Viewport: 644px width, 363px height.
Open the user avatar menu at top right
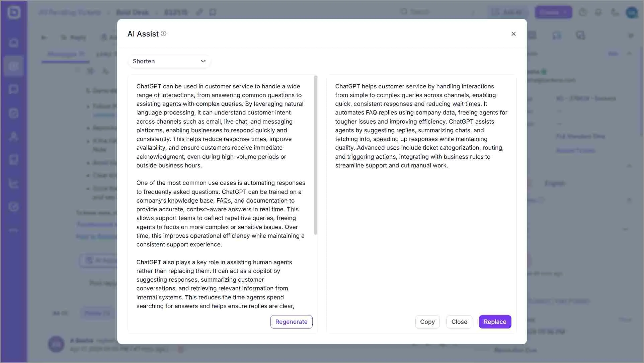(632, 12)
